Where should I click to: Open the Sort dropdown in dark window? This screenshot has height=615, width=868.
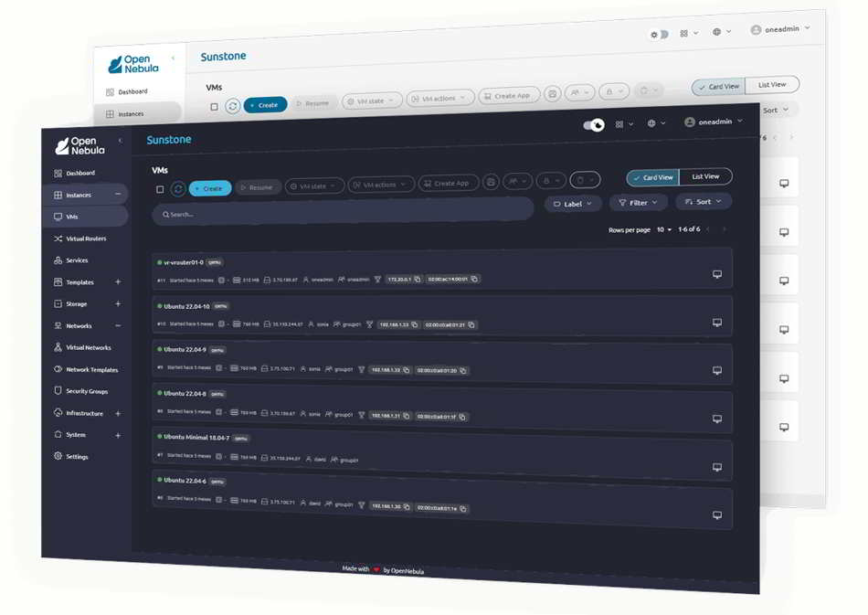pyautogui.click(x=703, y=201)
